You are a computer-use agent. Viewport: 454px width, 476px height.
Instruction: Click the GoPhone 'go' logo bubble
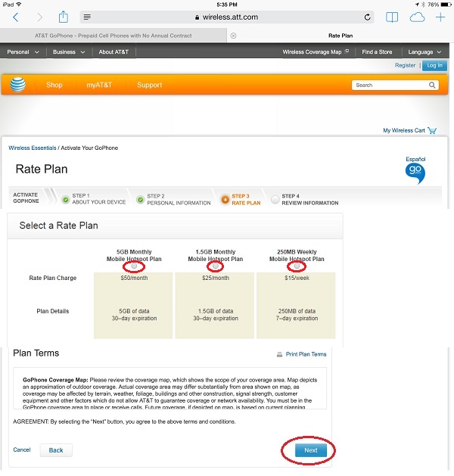click(x=415, y=173)
